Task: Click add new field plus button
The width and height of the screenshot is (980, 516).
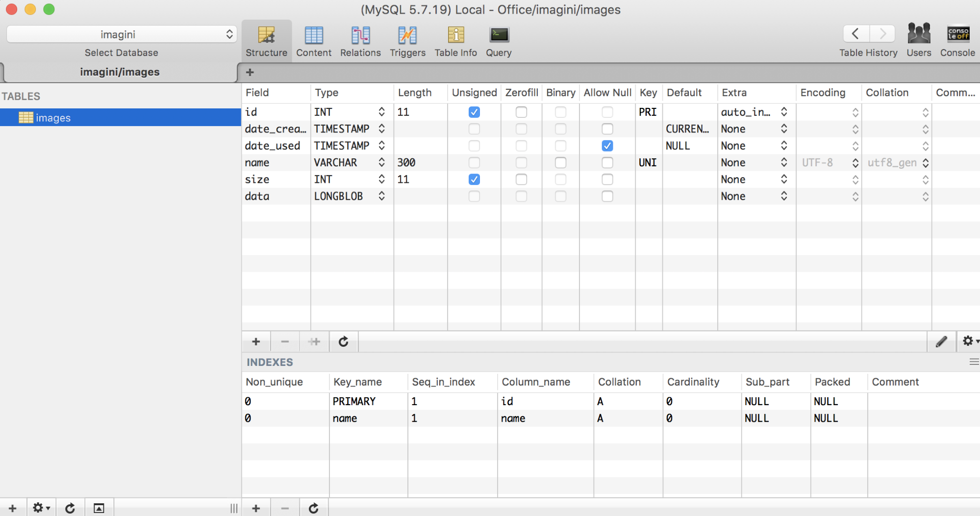Action: pos(256,341)
